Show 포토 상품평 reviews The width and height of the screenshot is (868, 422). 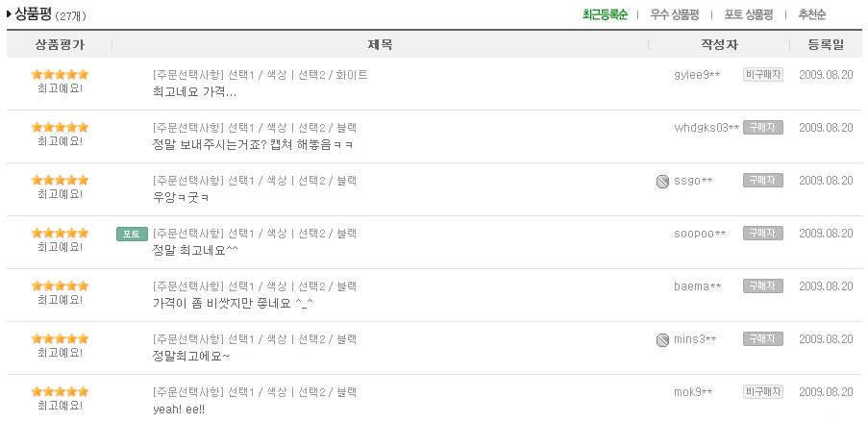[749, 15]
